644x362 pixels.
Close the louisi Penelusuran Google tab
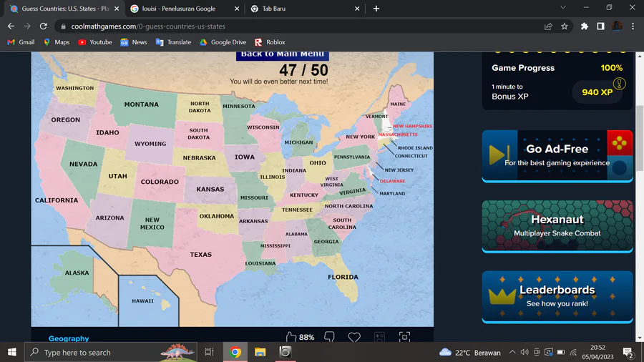pyautogui.click(x=237, y=8)
